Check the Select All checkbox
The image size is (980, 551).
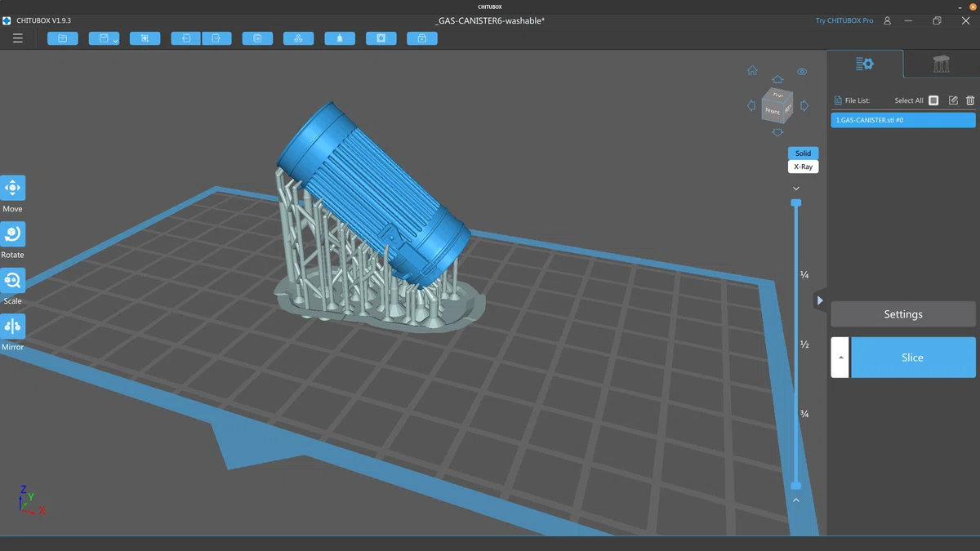(933, 100)
